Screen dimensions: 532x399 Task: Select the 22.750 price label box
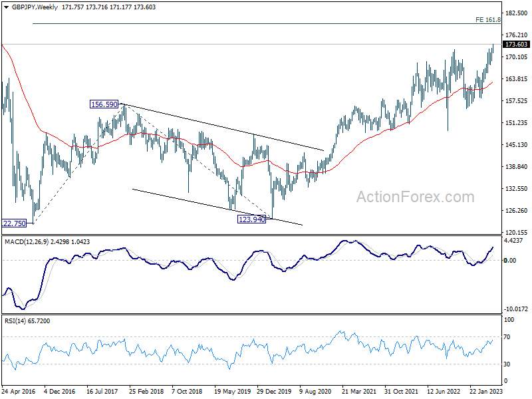(14, 224)
